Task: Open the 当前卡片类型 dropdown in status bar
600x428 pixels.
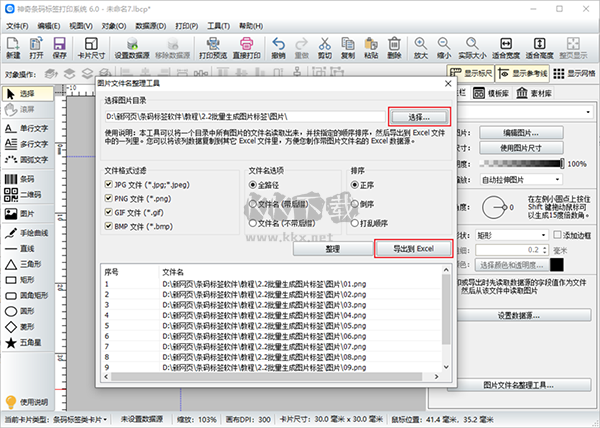Action: point(108,418)
